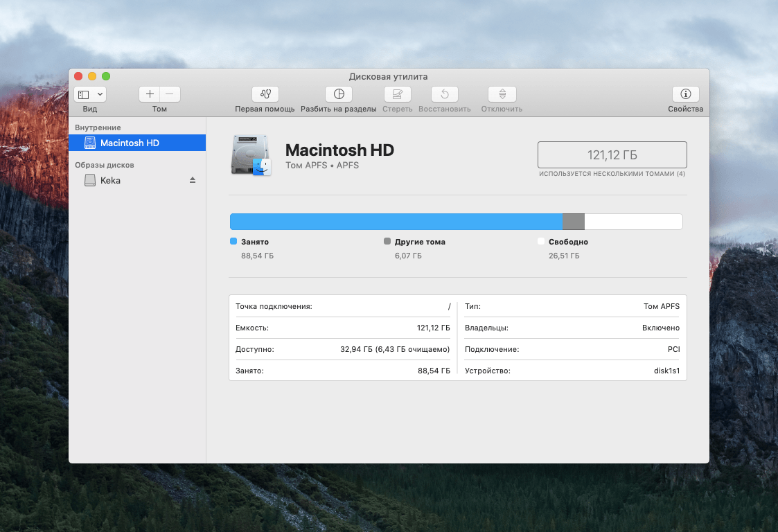Eject the Keka disk image

[x=193, y=180]
